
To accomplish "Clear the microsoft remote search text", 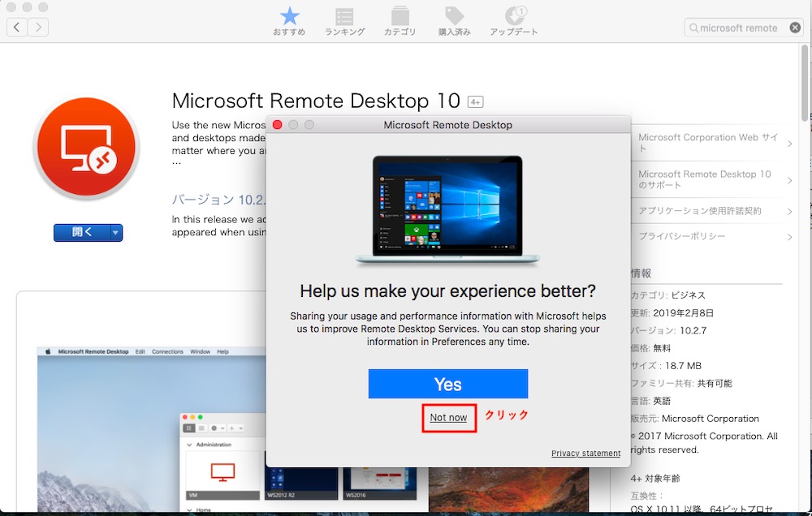I will click(795, 28).
